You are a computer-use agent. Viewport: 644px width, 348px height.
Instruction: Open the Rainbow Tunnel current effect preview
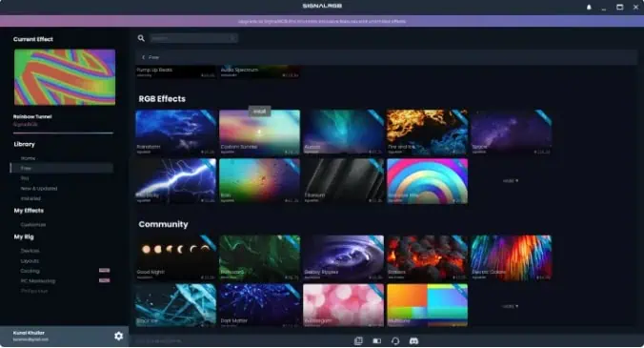pyautogui.click(x=65, y=77)
